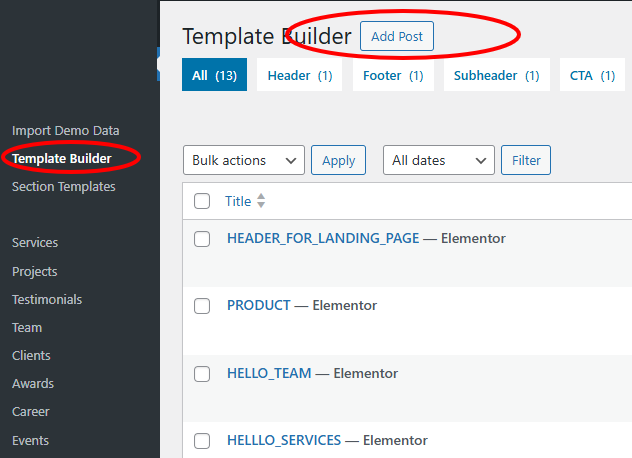Open the Bulk actions dropdown
632x458 pixels.
pos(244,160)
